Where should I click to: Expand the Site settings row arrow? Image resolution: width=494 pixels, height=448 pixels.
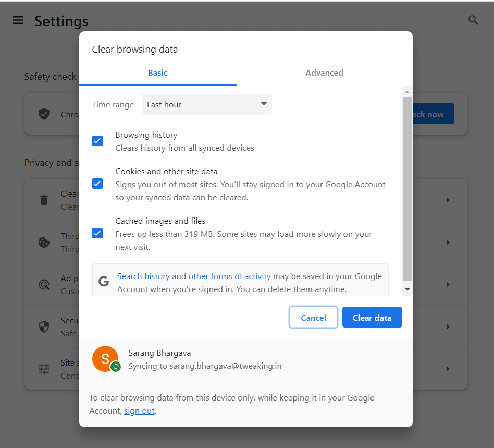pos(448,369)
